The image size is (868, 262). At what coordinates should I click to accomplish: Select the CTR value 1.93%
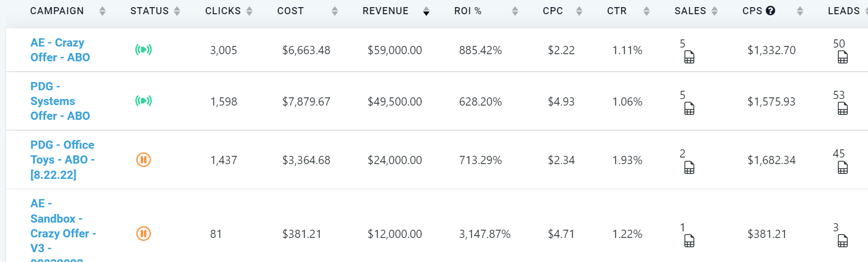(627, 160)
